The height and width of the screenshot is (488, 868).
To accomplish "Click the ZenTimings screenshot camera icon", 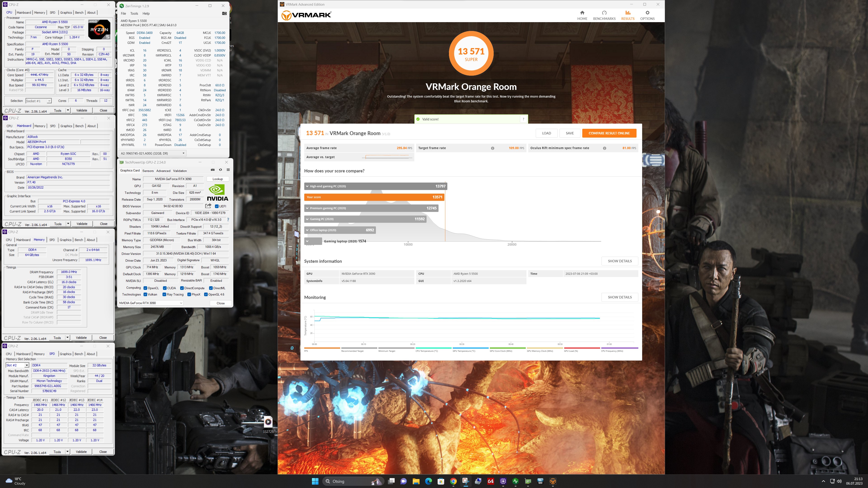I will click(224, 14).
